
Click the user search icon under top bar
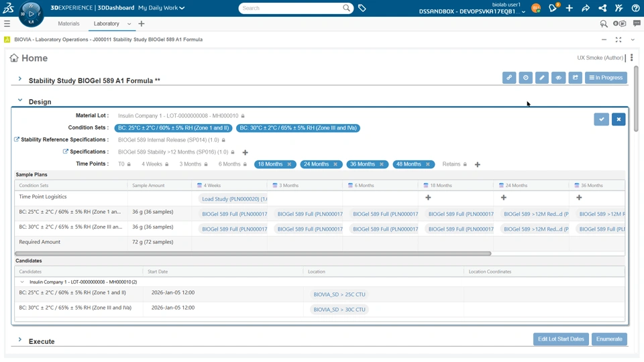[603, 24]
